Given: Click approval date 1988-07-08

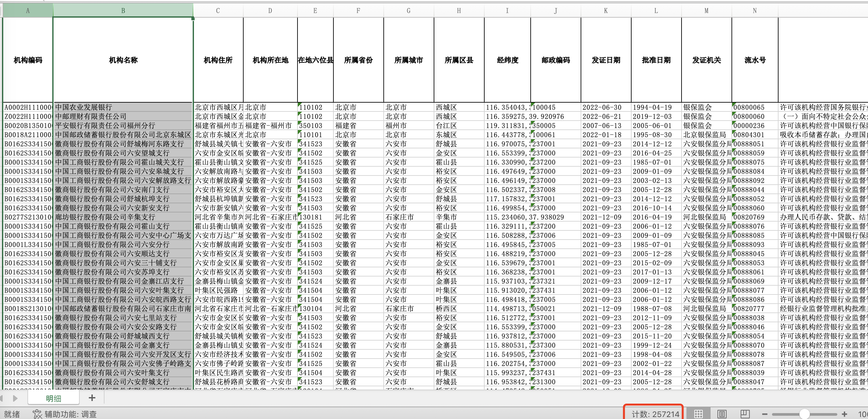Looking at the screenshot, I should 656,309.
